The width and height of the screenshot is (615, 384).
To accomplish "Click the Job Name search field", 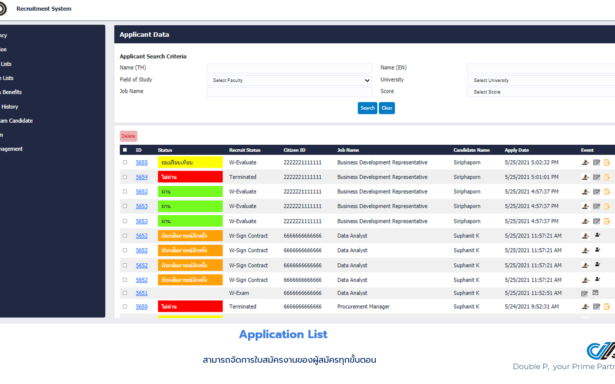I will (x=289, y=92).
